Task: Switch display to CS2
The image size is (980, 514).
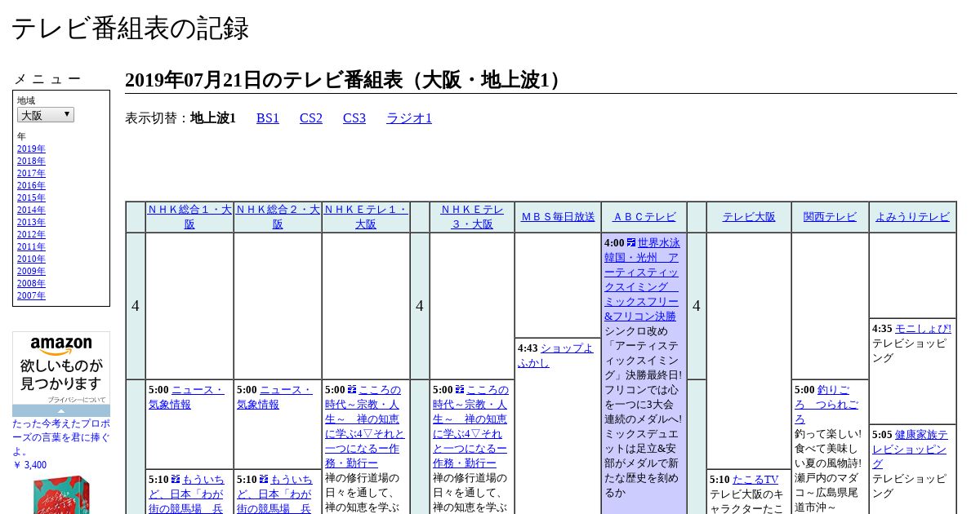Action: (x=311, y=118)
